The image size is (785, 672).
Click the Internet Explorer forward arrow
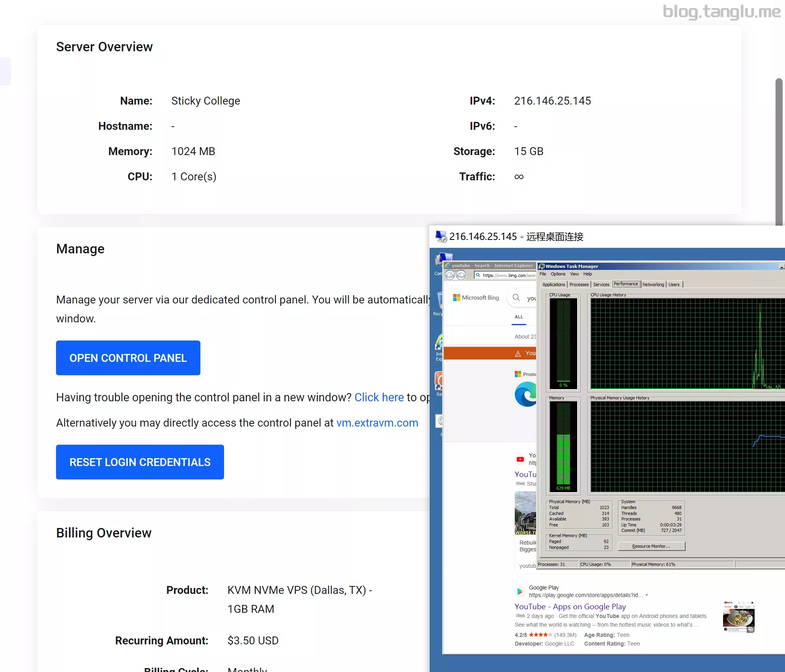point(461,275)
